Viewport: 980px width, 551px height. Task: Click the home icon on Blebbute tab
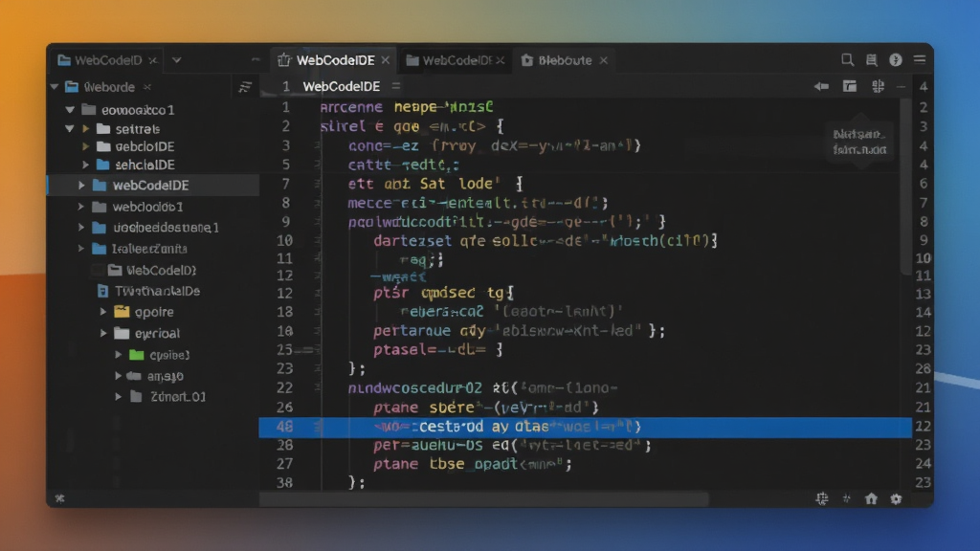click(527, 60)
